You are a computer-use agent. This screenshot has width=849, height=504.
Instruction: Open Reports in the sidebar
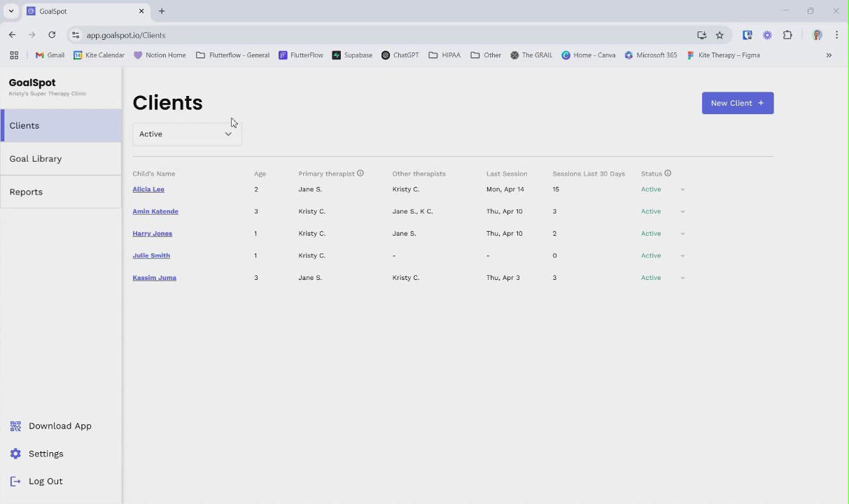pos(61,192)
